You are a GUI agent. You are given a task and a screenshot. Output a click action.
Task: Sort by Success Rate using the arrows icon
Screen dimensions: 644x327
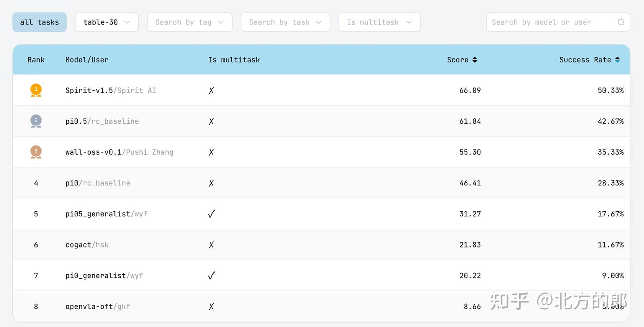click(617, 60)
